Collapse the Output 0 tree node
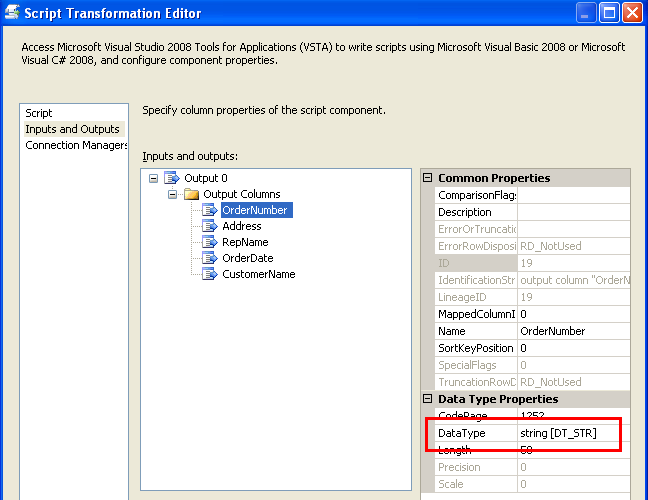This screenshot has height=500, width=648. [x=153, y=178]
